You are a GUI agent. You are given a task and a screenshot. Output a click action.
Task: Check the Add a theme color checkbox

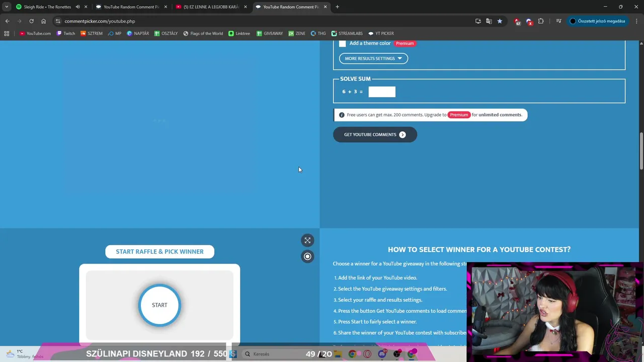(x=343, y=44)
